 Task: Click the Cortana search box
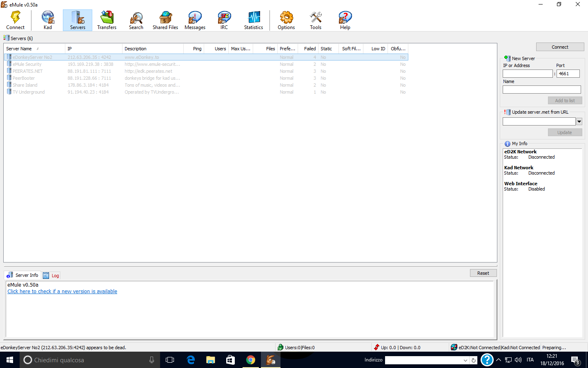(x=90, y=360)
